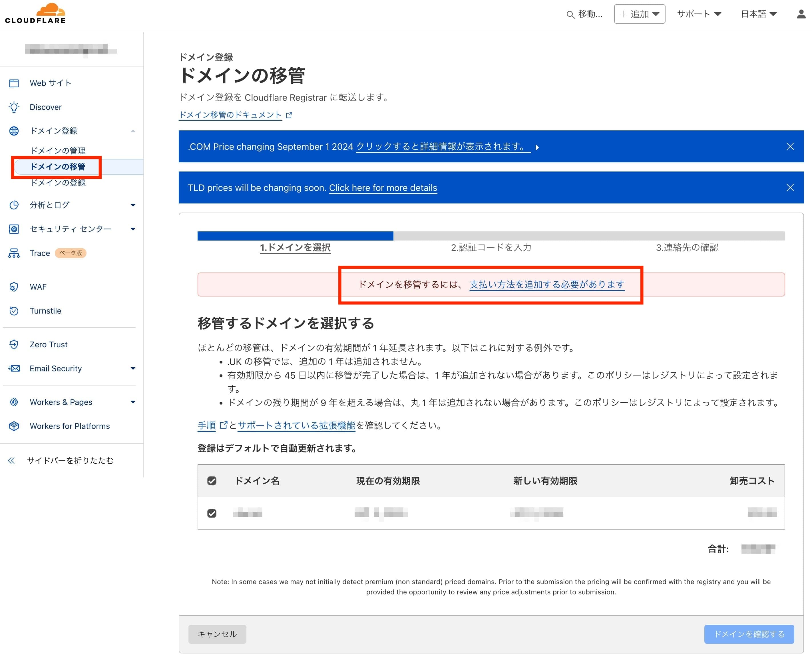Expand the セキュリティ センター section arrow
This screenshot has height=662, width=812.
(x=133, y=229)
